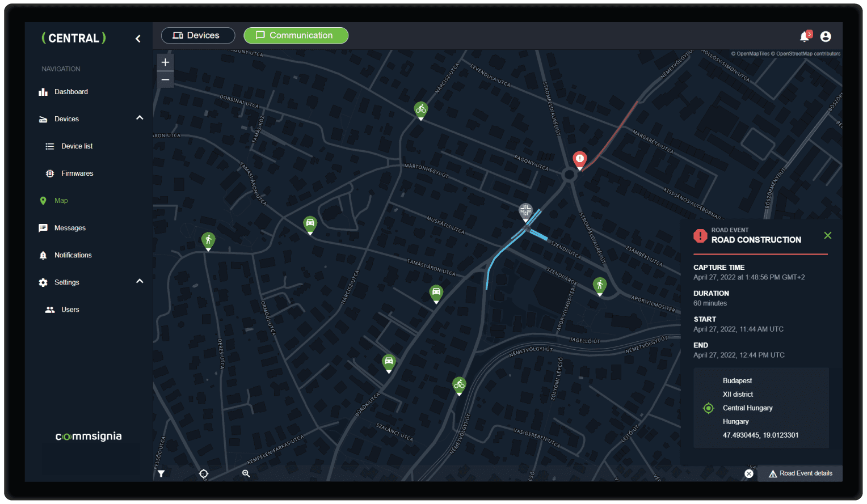Viewport: 867px width, 504px height.
Task: Click the notification bell icon
Action: [x=805, y=37]
